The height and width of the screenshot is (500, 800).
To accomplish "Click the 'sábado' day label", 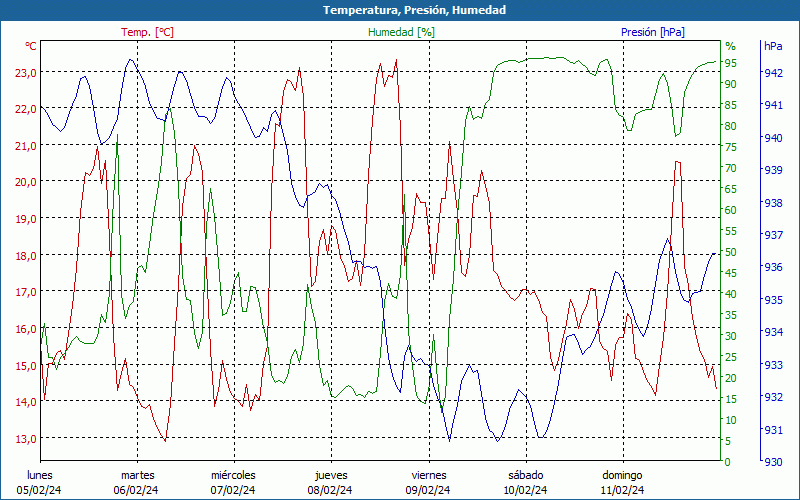I will 526,475.
